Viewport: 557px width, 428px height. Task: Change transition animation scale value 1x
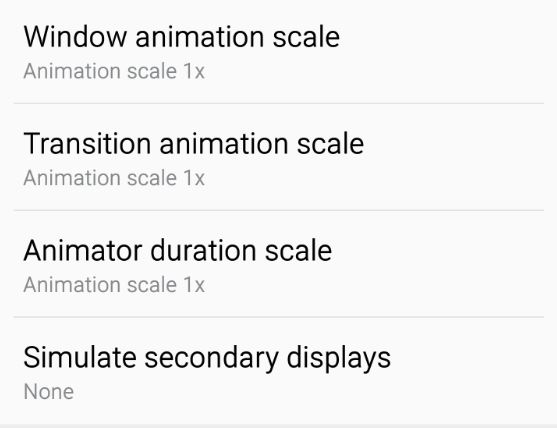pyautogui.click(x=114, y=178)
